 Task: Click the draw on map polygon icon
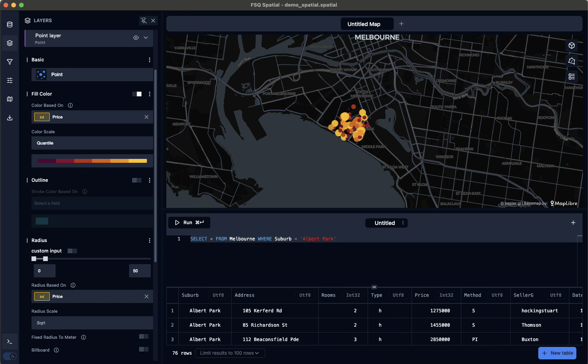572,61
